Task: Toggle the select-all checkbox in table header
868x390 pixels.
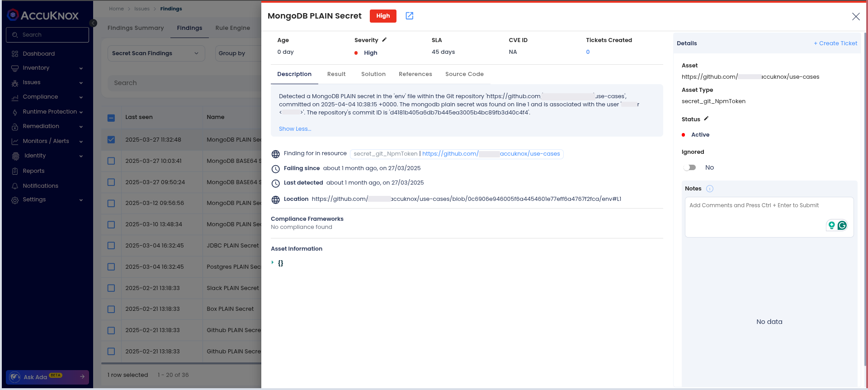Action: tap(111, 118)
